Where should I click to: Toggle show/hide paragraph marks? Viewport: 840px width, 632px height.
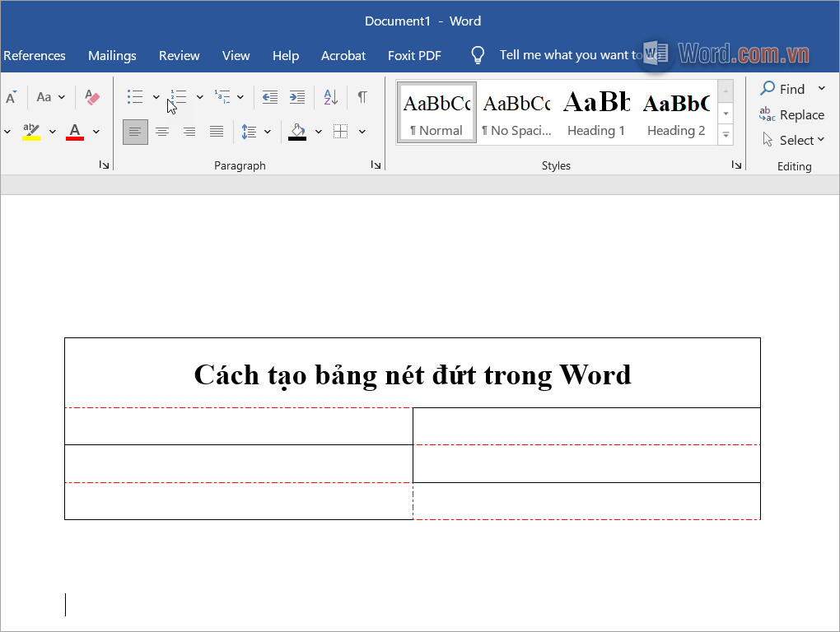pos(362,97)
